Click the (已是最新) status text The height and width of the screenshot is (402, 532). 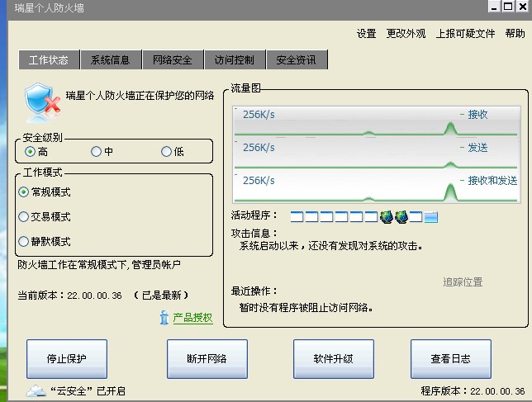pyautogui.click(x=161, y=296)
